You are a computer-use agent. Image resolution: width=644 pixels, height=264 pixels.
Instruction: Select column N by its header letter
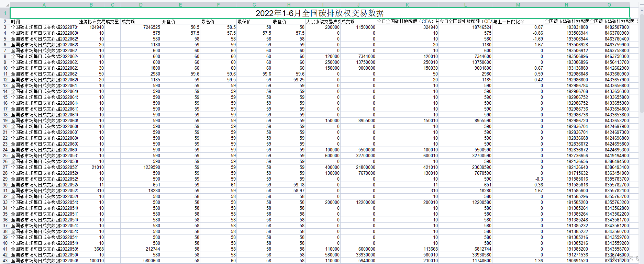(x=566, y=5)
